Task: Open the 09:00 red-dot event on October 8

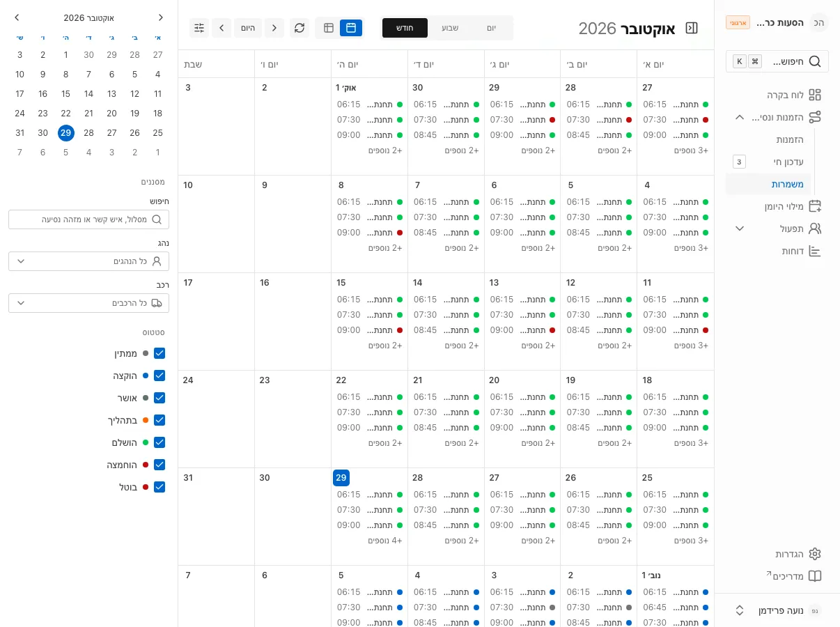Action: click(x=370, y=233)
